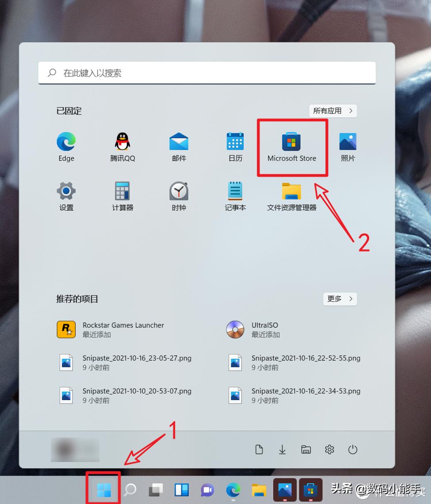Open Rockstar Games Launcher recommended item

111,330
